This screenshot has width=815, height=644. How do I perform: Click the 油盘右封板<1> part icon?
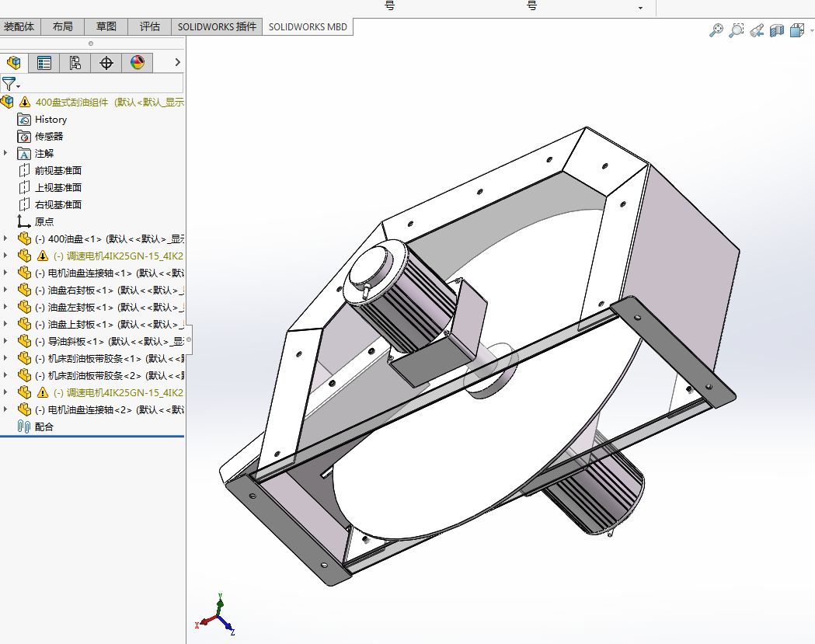coord(24,290)
